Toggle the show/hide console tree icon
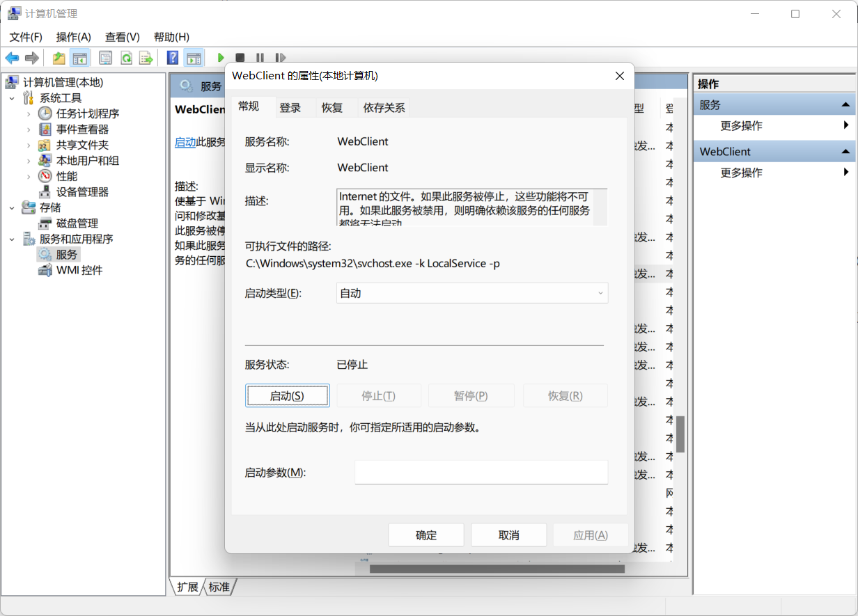 [80, 58]
